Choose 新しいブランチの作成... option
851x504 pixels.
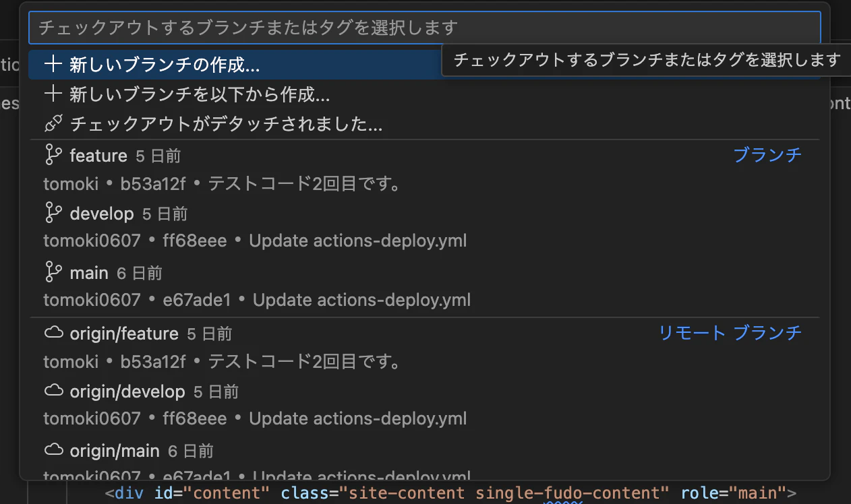tap(425, 65)
